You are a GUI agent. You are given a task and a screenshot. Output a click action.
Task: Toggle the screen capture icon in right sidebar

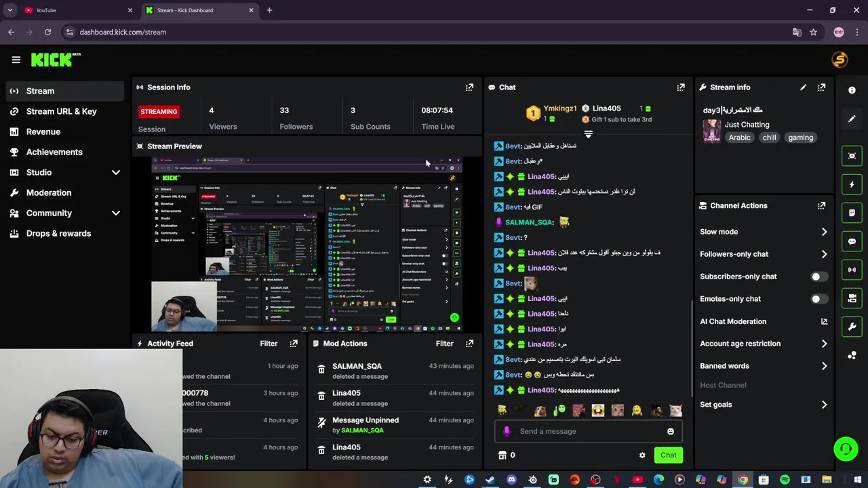(852, 156)
